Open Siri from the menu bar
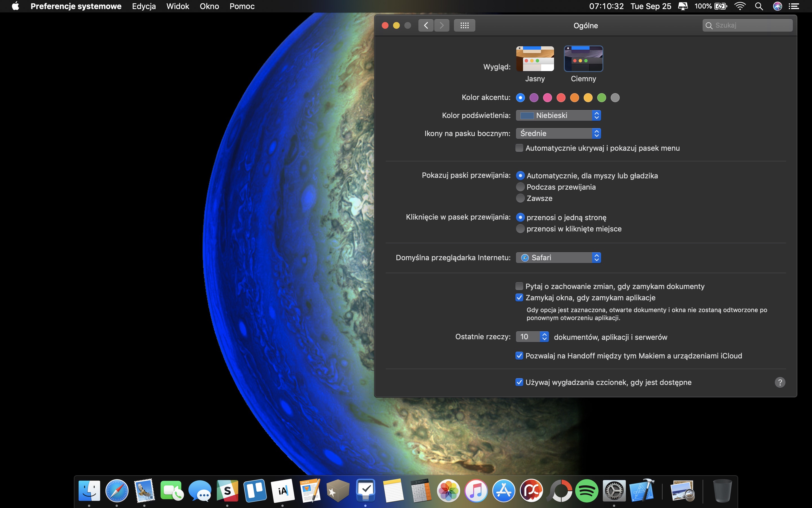Screen dimensions: 812x508 click(x=777, y=6)
